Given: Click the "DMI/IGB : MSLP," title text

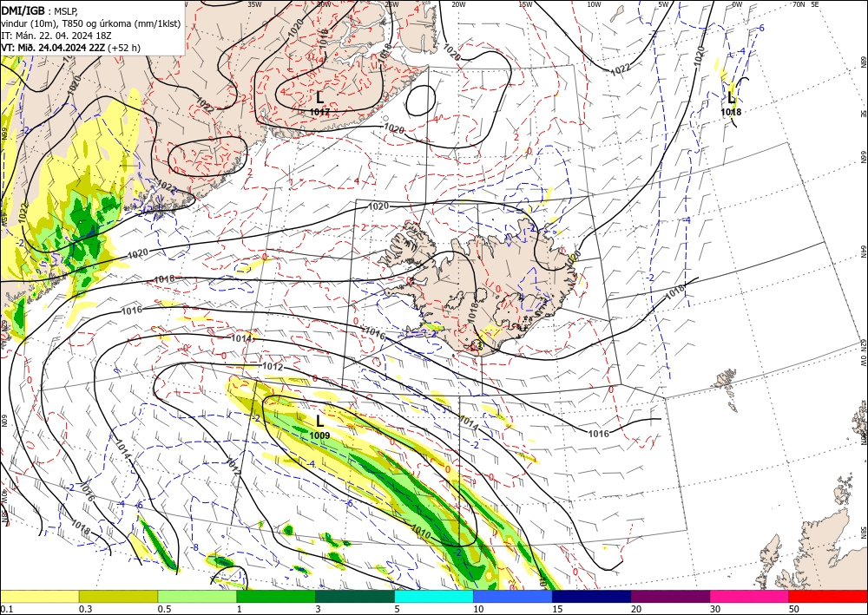Looking at the screenshot, I should [x=41, y=10].
